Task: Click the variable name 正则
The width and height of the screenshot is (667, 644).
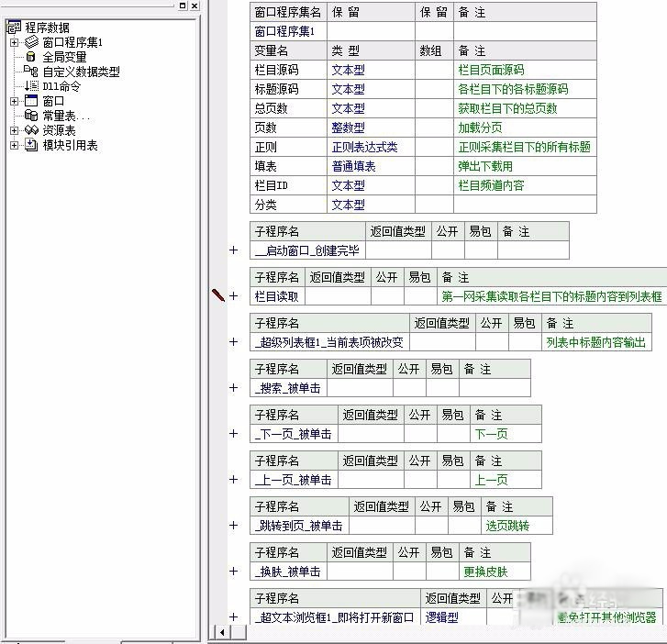Action: tap(265, 147)
